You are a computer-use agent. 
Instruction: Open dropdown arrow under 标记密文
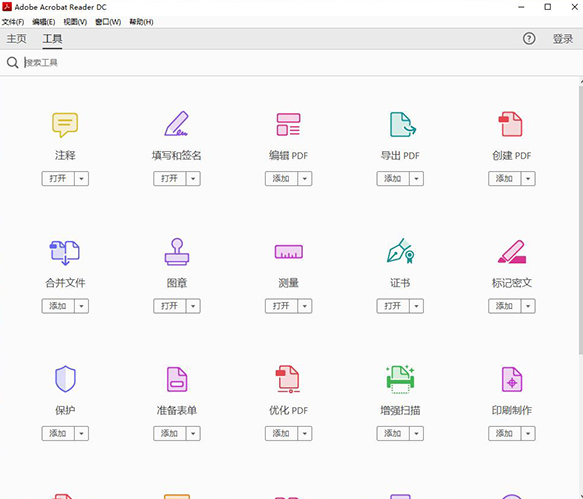(528, 306)
